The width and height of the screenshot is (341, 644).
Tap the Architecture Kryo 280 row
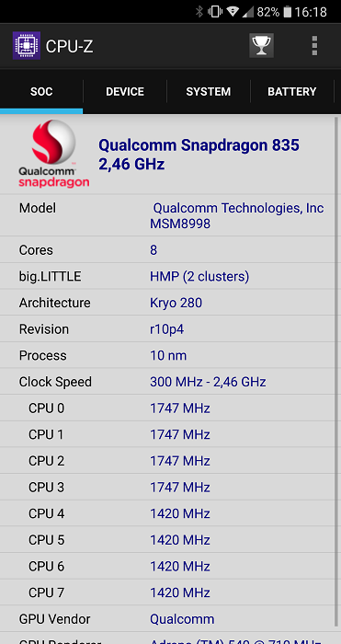pyautogui.click(x=168, y=303)
